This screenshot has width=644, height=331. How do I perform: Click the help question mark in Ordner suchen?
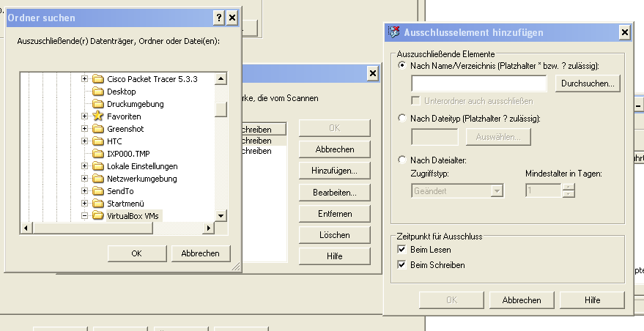point(219,18)
